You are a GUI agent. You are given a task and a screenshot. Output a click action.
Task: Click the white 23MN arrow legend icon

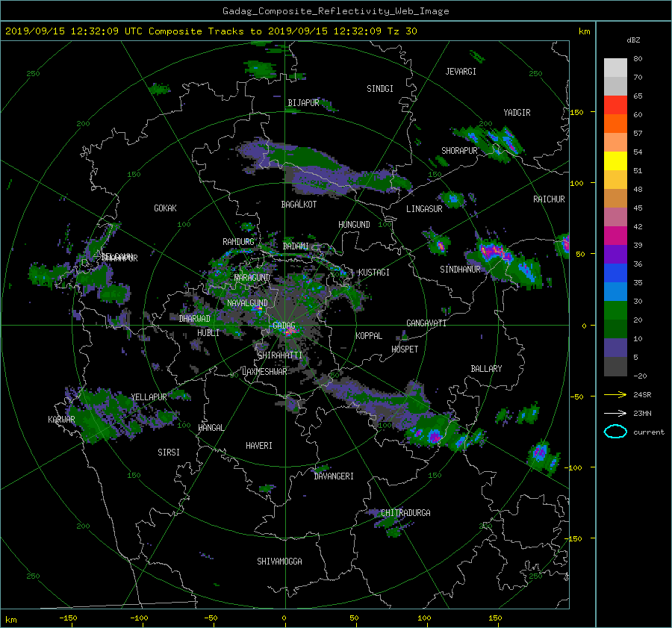(x=615, y=413)
